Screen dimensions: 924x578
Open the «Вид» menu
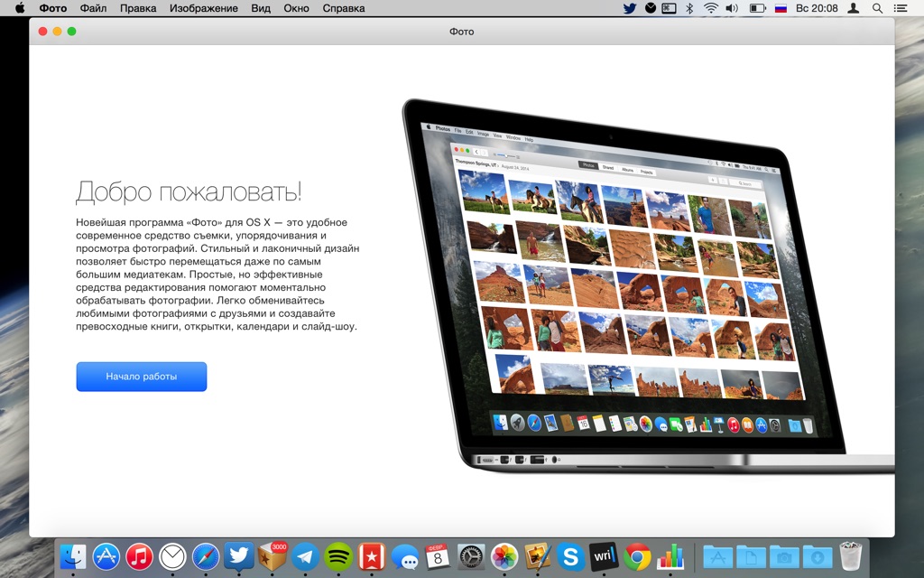click(x=261, y=8)
